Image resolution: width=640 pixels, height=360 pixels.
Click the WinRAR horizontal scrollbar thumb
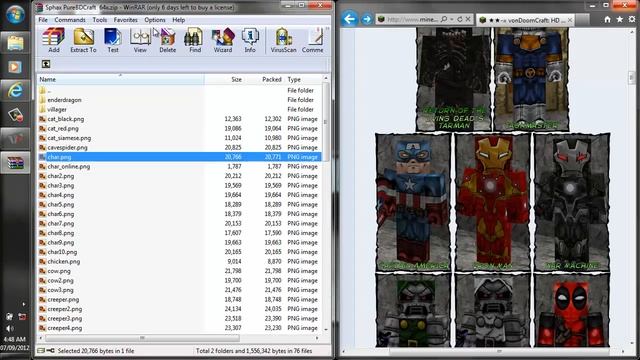click(142, 338)
